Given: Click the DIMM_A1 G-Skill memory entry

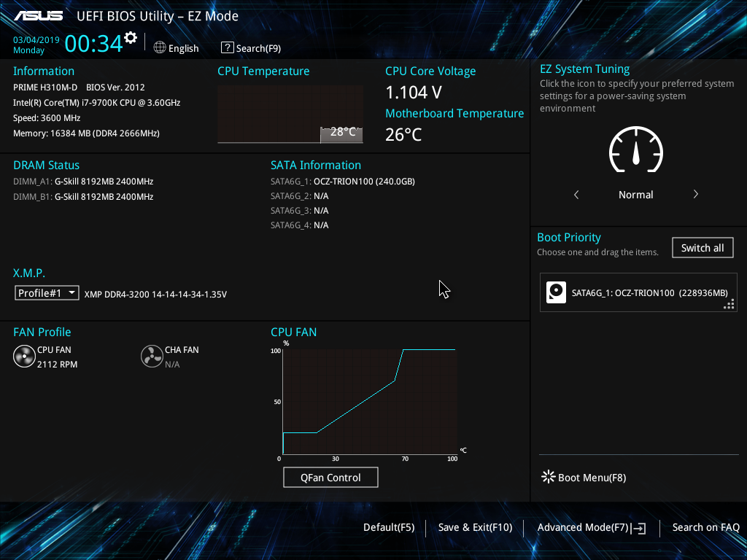Looking at the screenshot, I should pyautogui.click(x=83, y=182).
